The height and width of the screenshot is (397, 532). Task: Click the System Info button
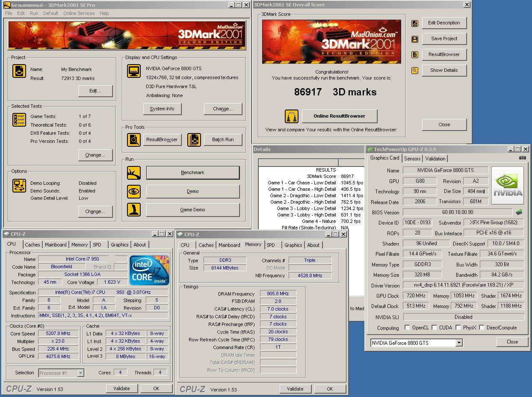pyautogui.click(x=162, y=109)
